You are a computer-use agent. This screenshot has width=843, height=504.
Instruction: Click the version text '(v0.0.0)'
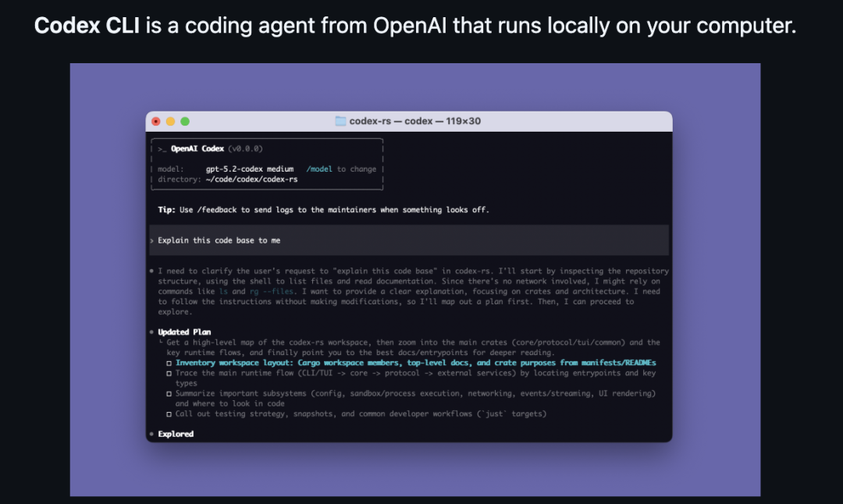pyautogui.click(x=245, y=149)
